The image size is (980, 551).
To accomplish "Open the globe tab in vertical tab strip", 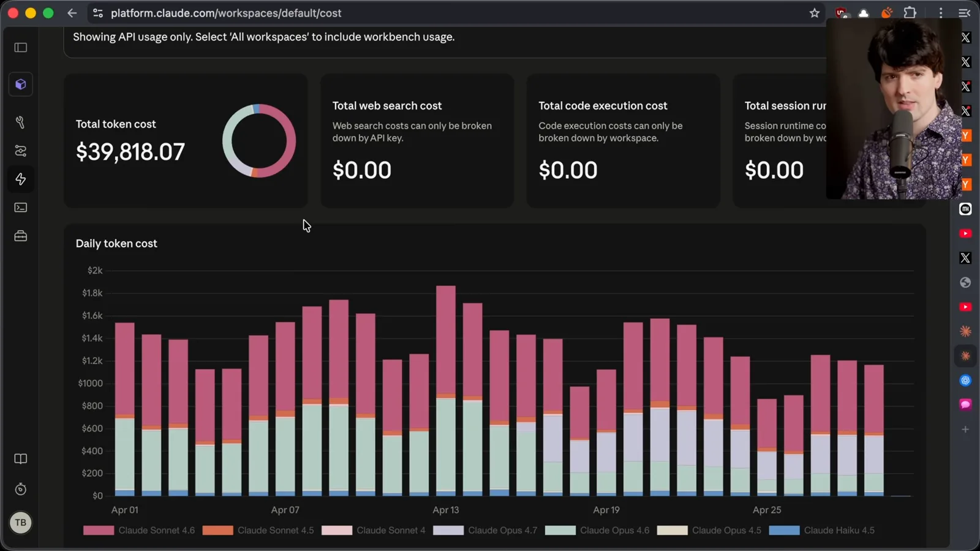I will point(965,282).
